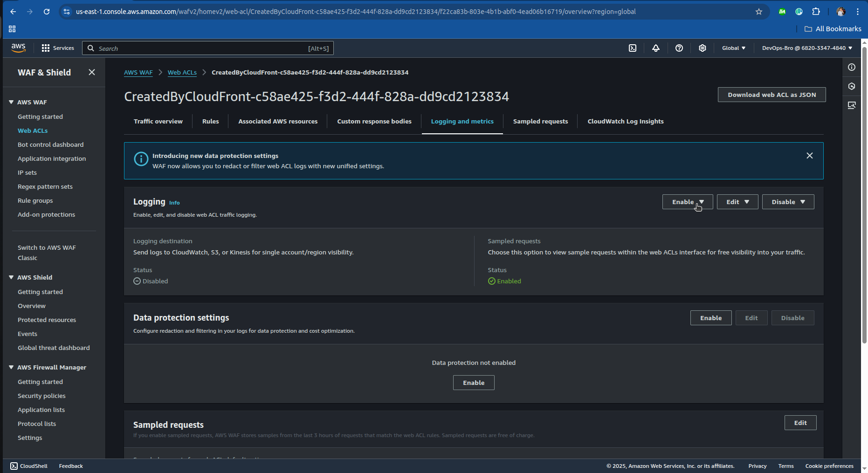Click the bottom icon on right rail

pos(852,105)
